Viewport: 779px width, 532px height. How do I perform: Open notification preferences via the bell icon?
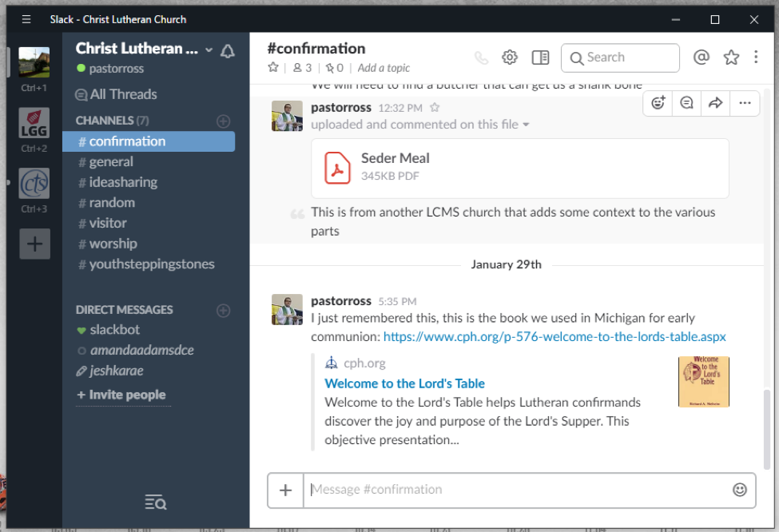228,49
